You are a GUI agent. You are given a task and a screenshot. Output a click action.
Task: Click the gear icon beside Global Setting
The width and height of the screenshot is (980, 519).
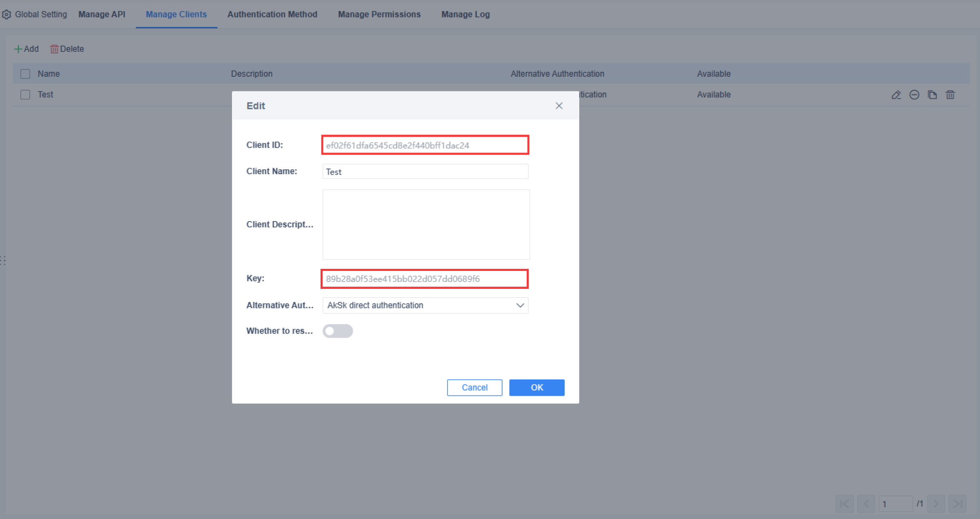7,14
